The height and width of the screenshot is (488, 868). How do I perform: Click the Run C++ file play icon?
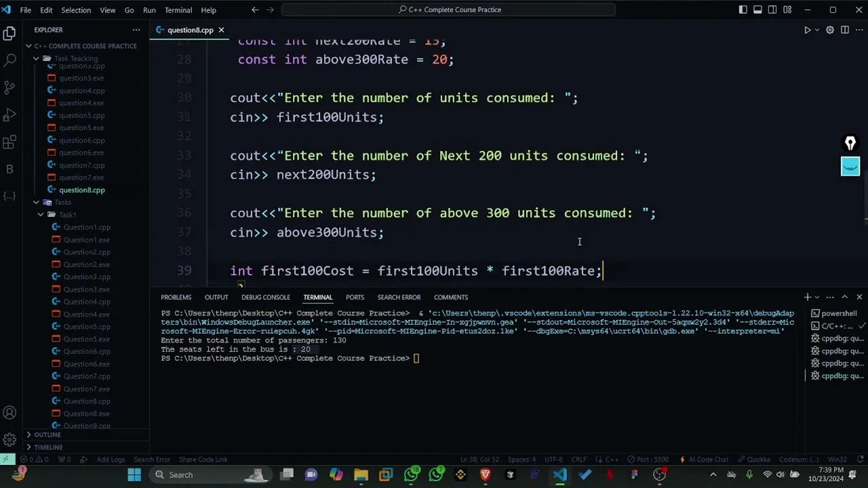[807, 30]
